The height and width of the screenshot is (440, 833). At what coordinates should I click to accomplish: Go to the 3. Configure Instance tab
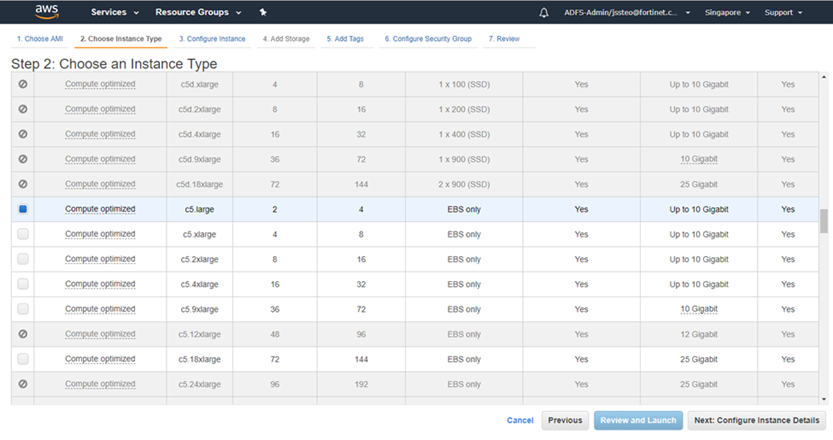[211, 39]
